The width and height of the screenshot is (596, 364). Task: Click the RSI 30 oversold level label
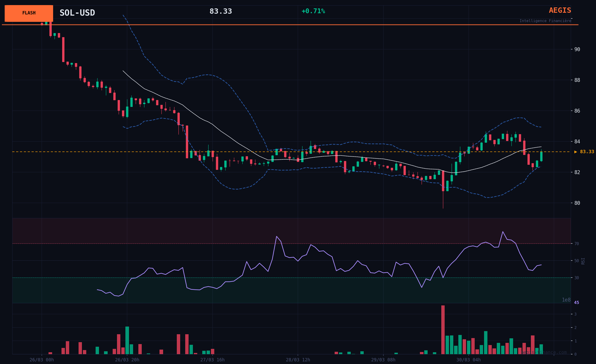point(577,278)
